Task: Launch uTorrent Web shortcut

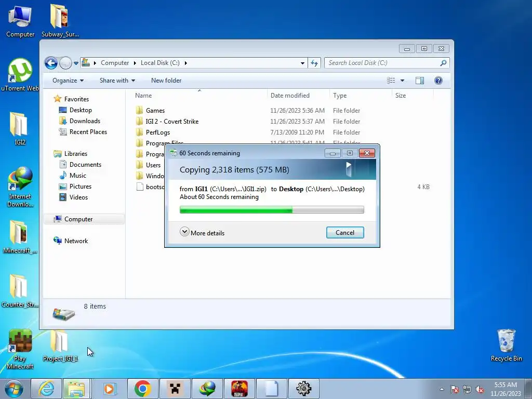Action: pos(20,75)
